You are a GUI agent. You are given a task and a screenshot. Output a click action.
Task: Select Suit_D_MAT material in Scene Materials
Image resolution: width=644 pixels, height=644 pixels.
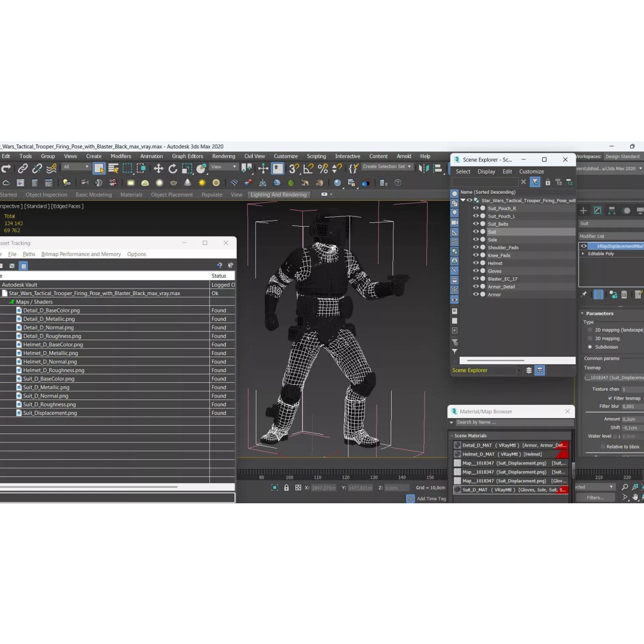(511, 490)
